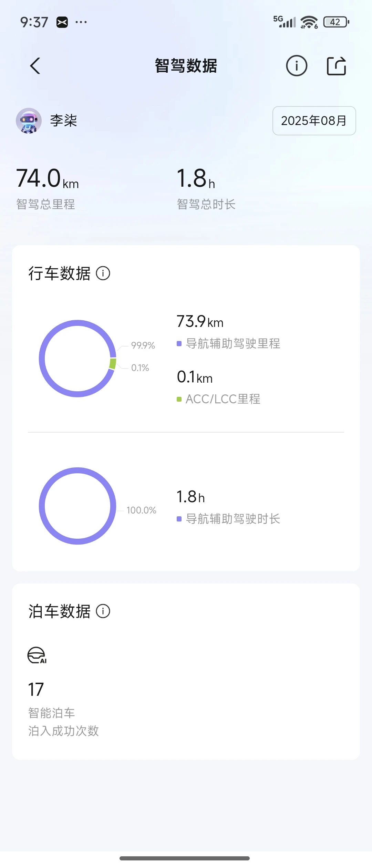
Task: Show info for 泊车数据 section
Action: coord(103,611)
